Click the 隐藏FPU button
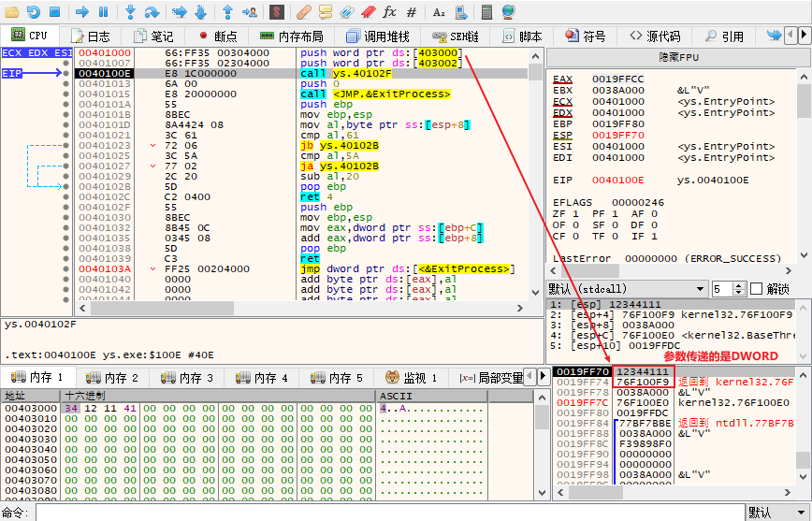Image resolution: width=812 pixels, height=521 pixels. pos(678,57)
